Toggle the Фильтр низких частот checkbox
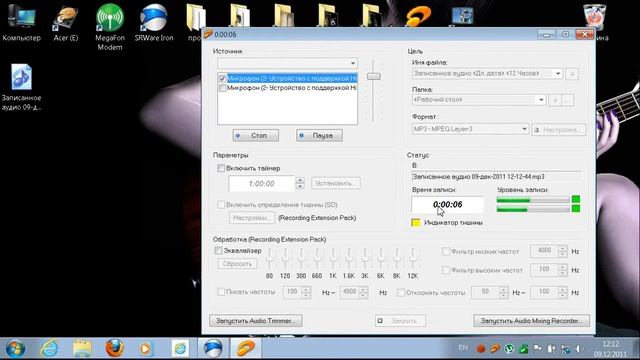Screen dimensions: 640x360 point(446,251)
